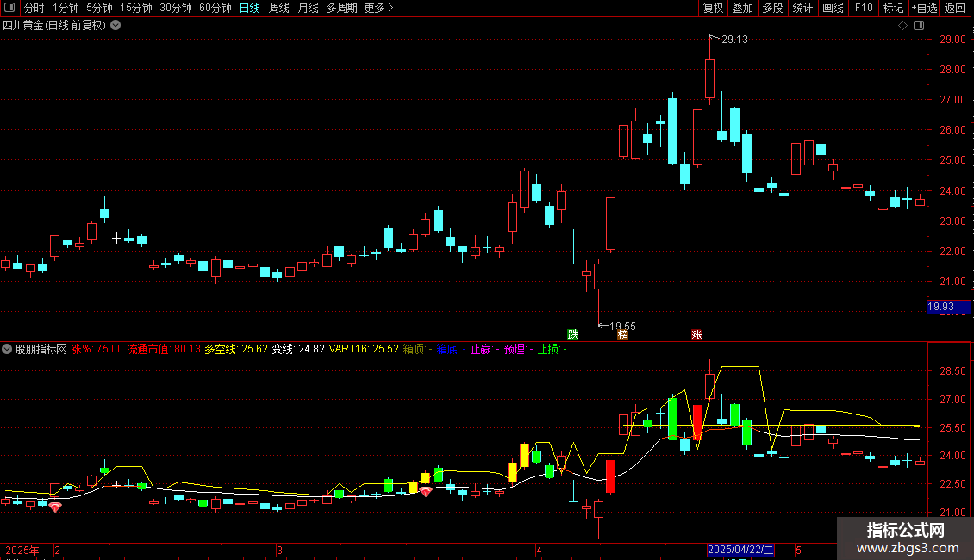This screenshot has width=974, height=560.
Task: Open the 复权 adjustment option
Action: (713, 8)
